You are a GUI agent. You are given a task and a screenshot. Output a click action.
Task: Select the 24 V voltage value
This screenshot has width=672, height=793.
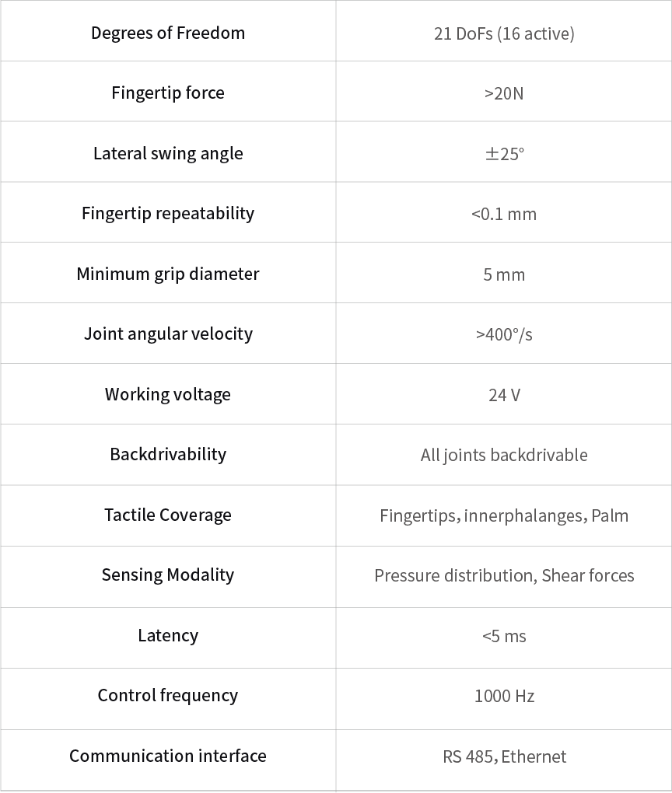pyautogui.click(x=504, y=395)
